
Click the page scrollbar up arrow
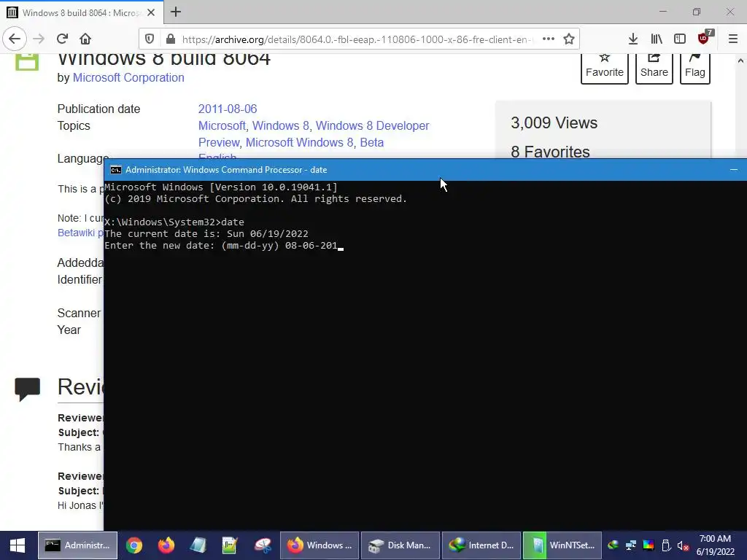740,61
